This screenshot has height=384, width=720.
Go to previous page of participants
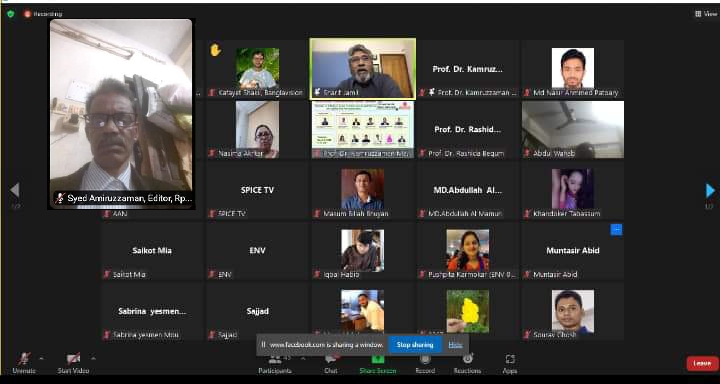[15, 190]
